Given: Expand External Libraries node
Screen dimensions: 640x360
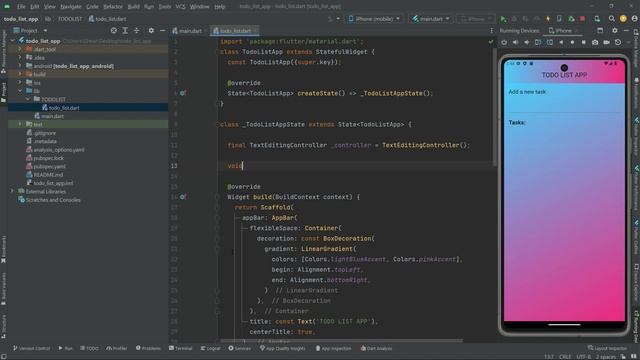Looking at the screenshot, I should pyautogui.click(x=12, y=191).
